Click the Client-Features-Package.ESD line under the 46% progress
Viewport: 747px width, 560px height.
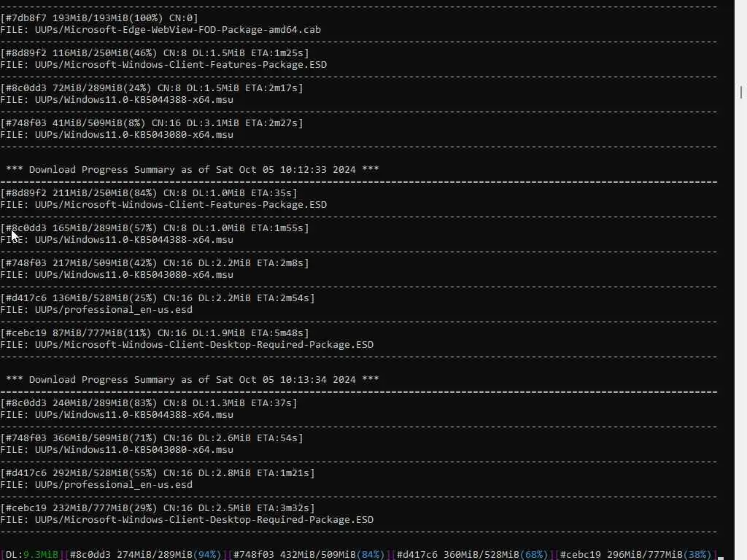tap(163, 65)
